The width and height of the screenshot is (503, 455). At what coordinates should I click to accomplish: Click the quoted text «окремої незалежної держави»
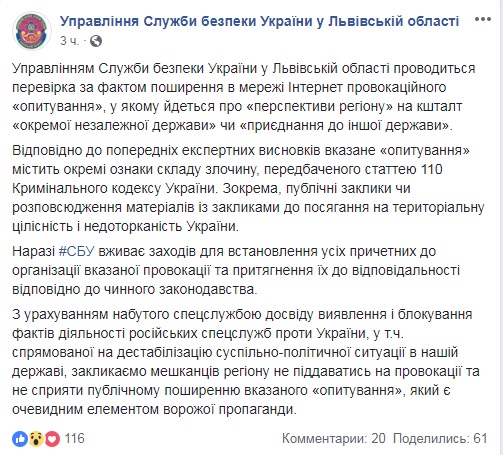coord(114,125)
